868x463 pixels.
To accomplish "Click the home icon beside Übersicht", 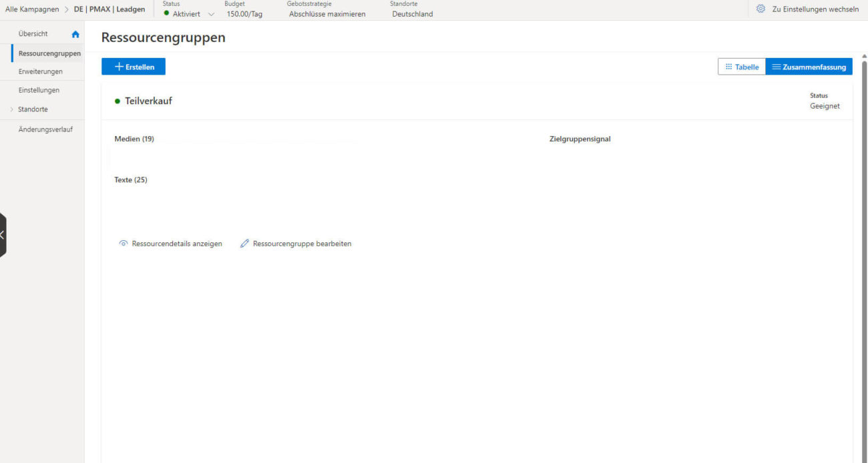I will (x=75, y=35).
